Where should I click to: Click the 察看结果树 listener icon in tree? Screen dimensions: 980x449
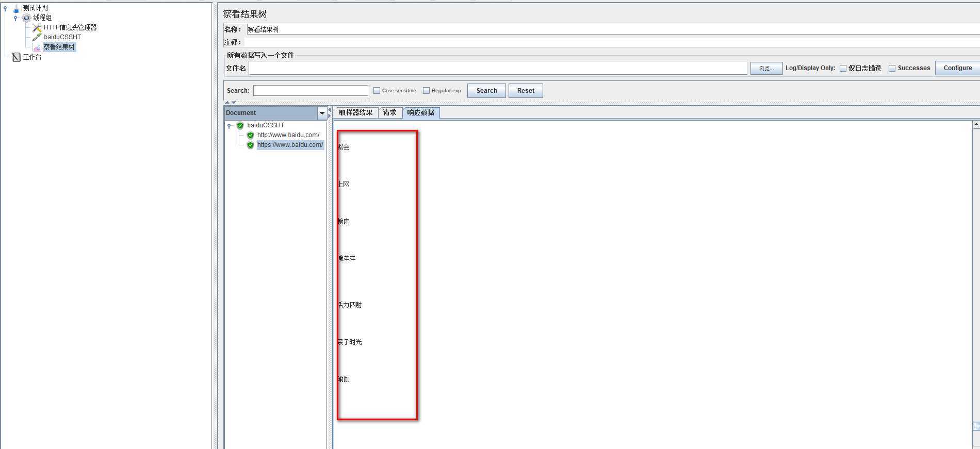[37, 47]
